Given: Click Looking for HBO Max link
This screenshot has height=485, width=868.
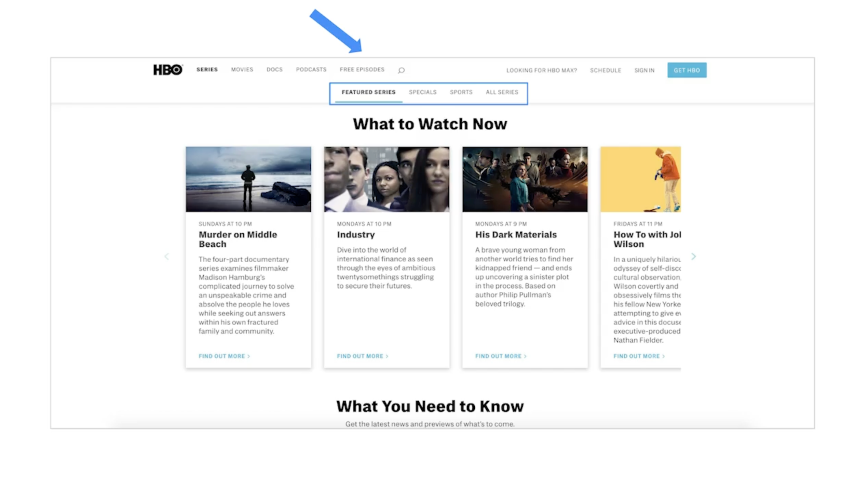Looking at the screenshot, I should tap(541, 70).
